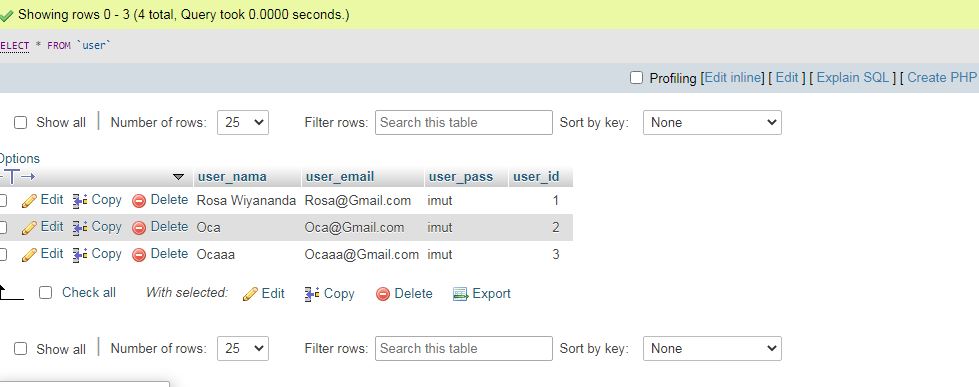Click the pencil Edit icon in the Ocaaa row

tap(29, 255)
